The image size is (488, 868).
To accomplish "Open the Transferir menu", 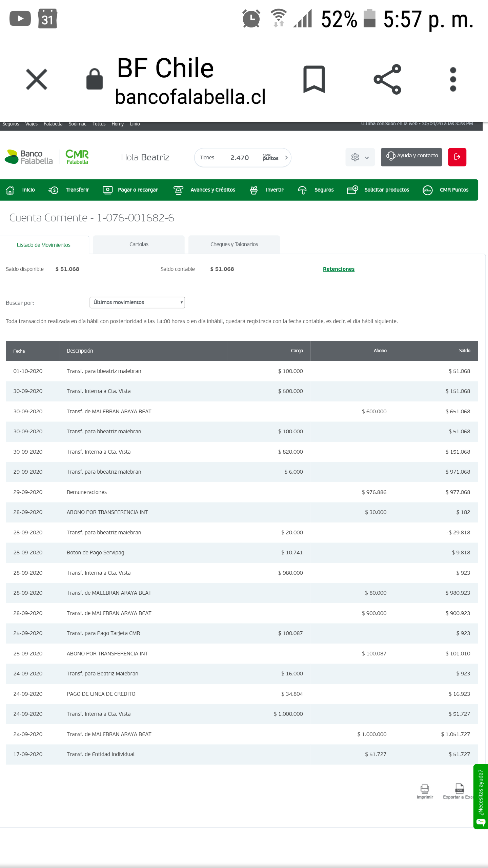I will (69, 190).
